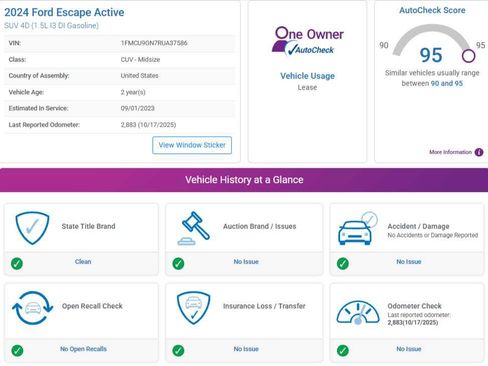Click the Odometer Check label

pyautogui.click(x=414, y=306)
